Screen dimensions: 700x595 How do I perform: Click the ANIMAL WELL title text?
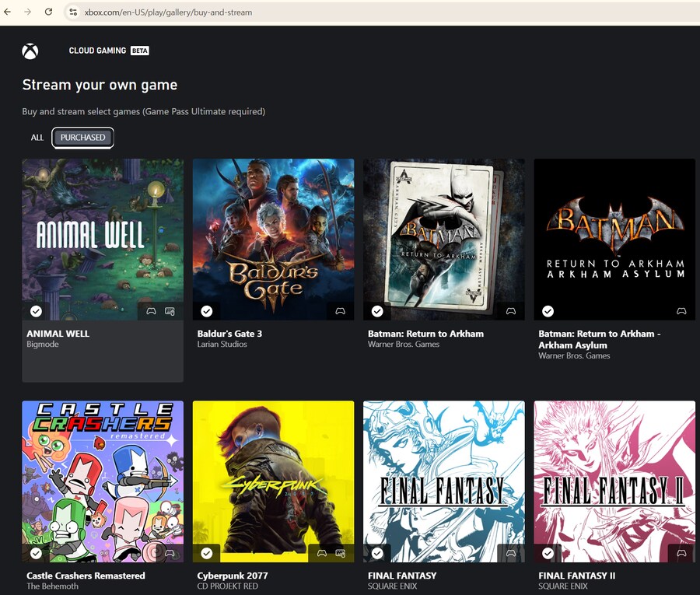click(58, 334)
